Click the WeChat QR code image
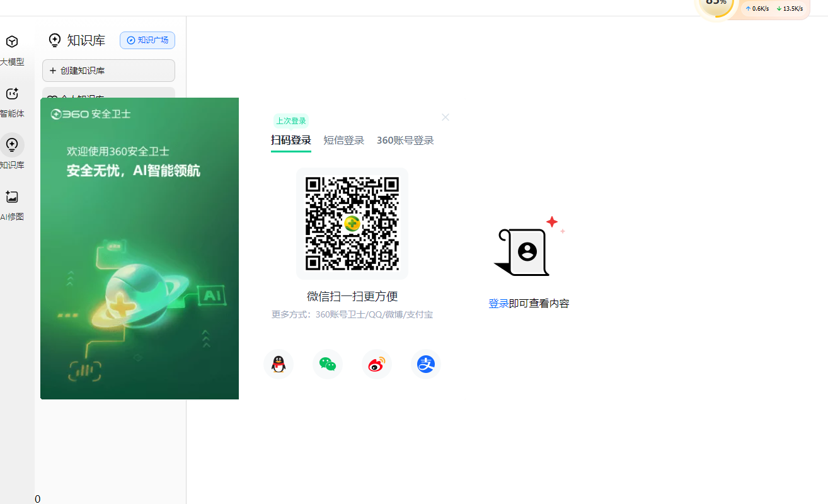 (352, 224)
